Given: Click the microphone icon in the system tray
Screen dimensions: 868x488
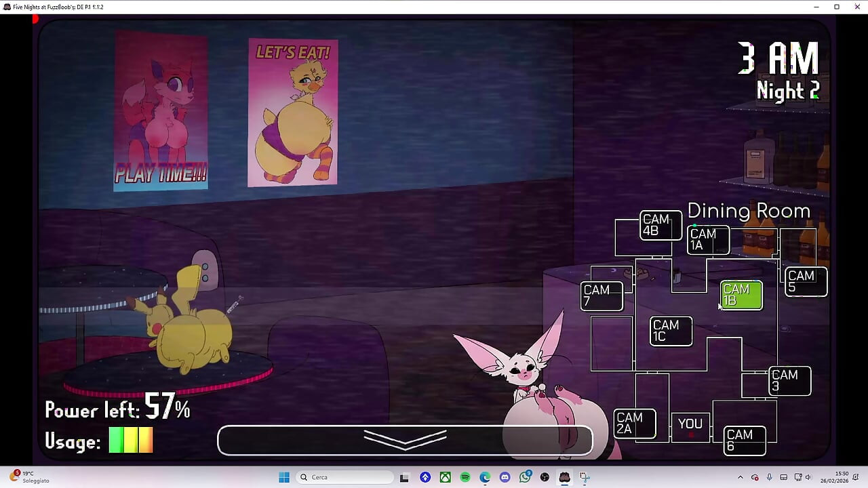Looking at the screenshot, I should (x=769, y=477).
